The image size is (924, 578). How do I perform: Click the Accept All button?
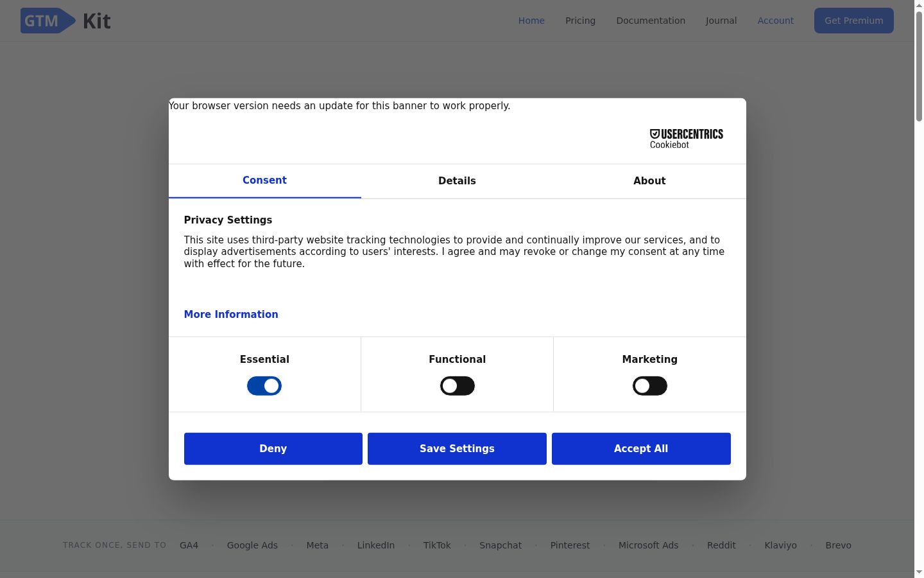pos(641,448)
